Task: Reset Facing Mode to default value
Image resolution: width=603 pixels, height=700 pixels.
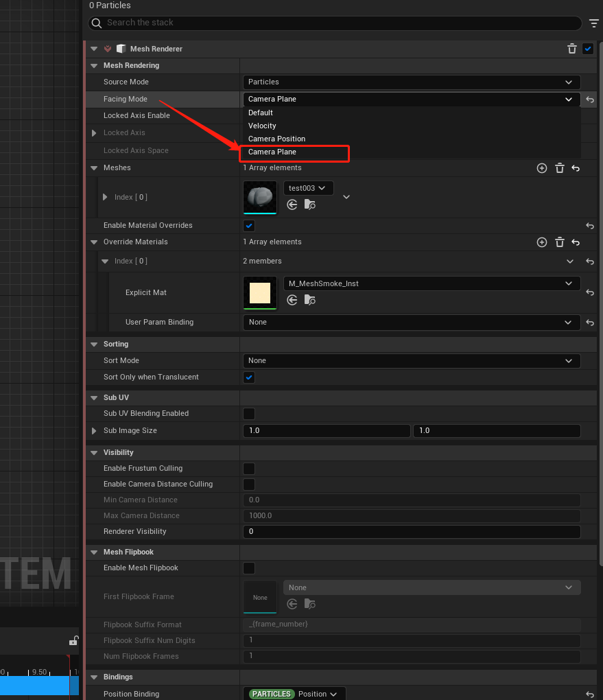Action: click(x=590, y=100)
